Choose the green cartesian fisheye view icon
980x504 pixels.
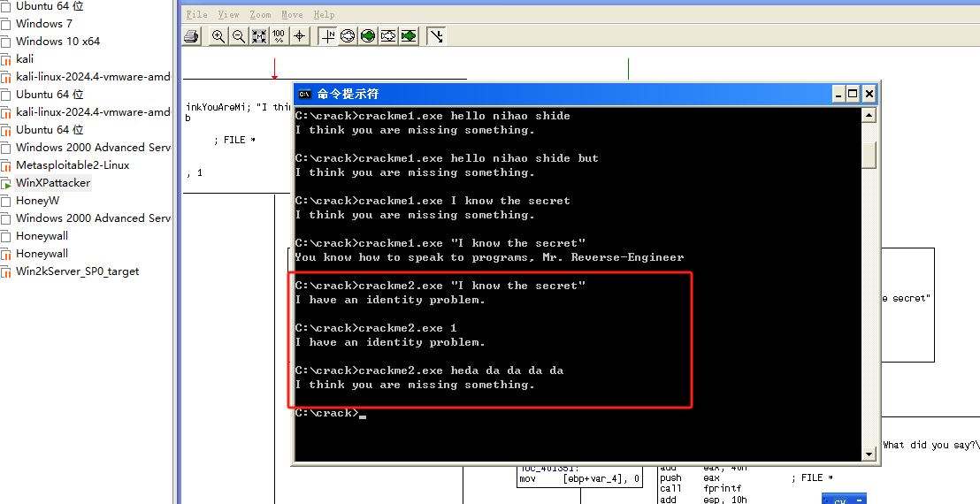pyautogui.click(x=409, y=36)
